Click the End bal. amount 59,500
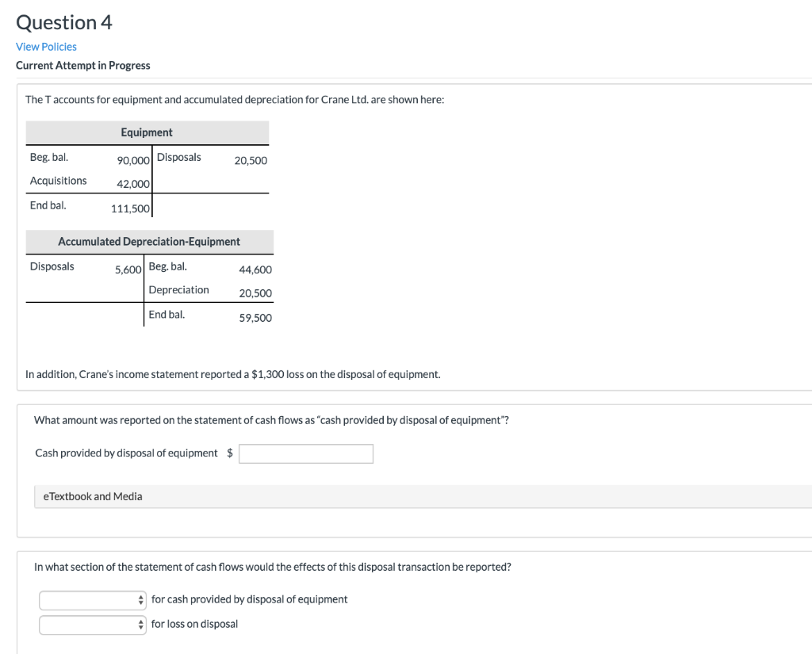 257,318
